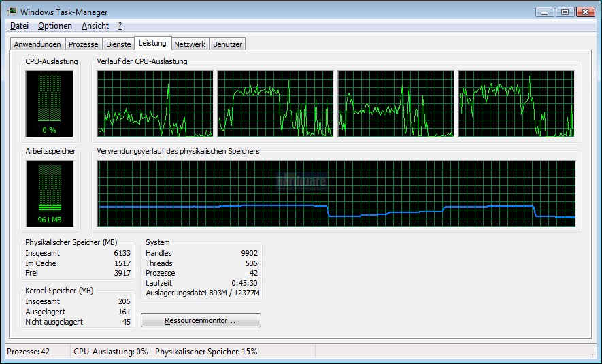Click the Frei value 3917

(122, 273)
